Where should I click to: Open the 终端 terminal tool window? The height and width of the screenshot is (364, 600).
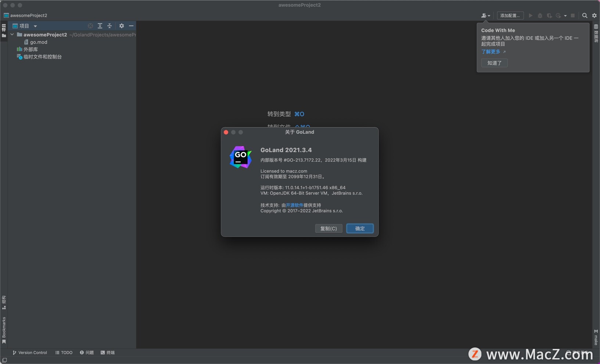click(108, 353)
